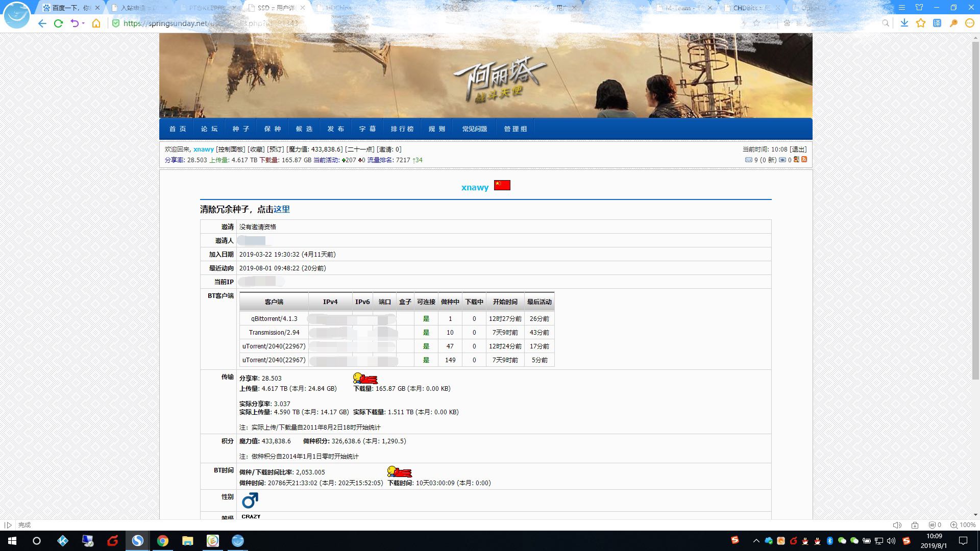The height and width of the screenshot is (551, 980).
Task: Click the orange key password icon
Action: click(x=953, y=23)
